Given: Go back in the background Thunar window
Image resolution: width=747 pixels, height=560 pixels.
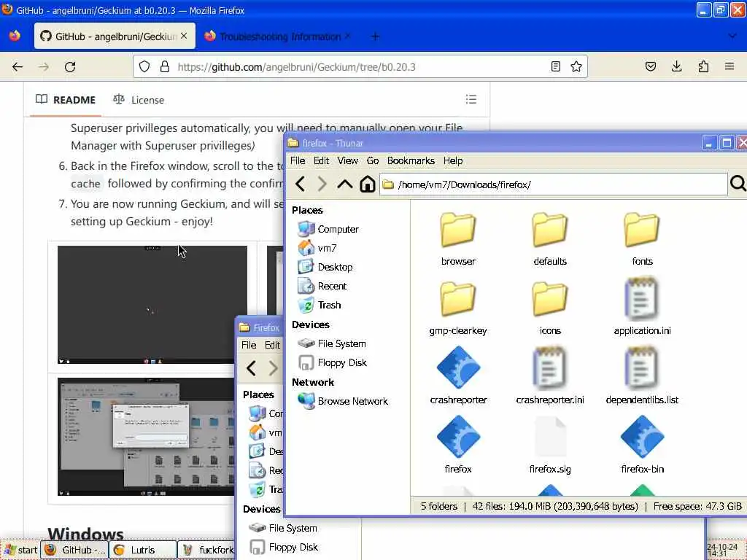Looking at the screenshot, I should click(x=251, y=367).
